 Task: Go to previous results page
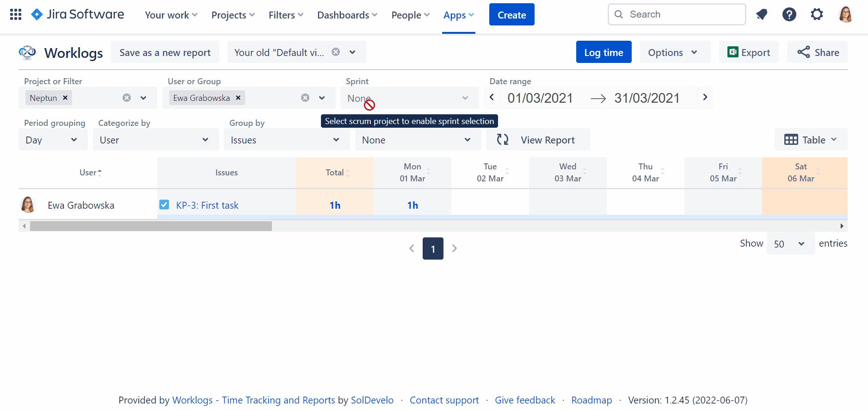[412, 248]
